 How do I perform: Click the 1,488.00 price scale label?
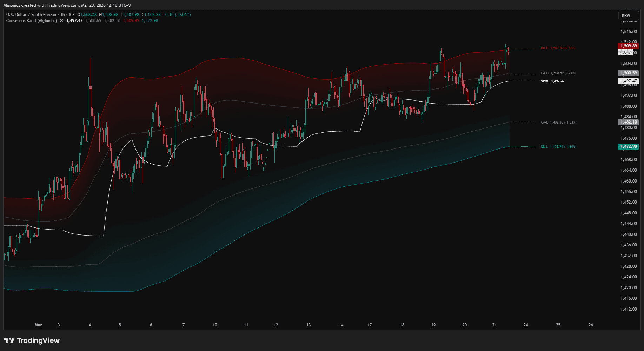click(629, 106)
